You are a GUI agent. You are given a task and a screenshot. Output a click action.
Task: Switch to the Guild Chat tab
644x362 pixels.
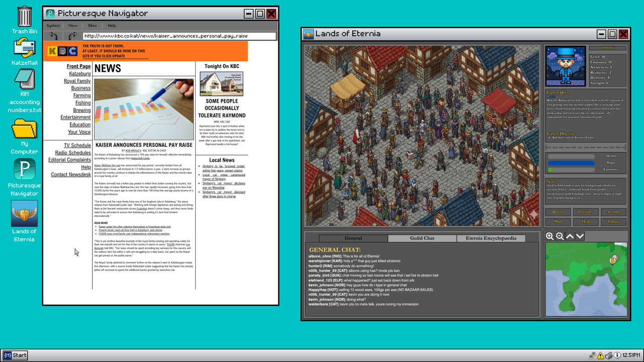pyautogui.click(x=422, y=238)
